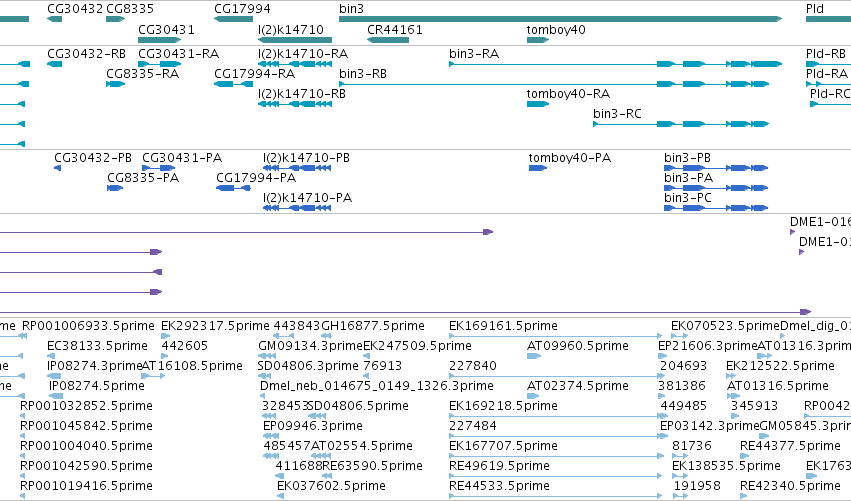Click the CG30431 gene label
The height and width of the screenshot is (501, 851).
(x=166, y=29)
